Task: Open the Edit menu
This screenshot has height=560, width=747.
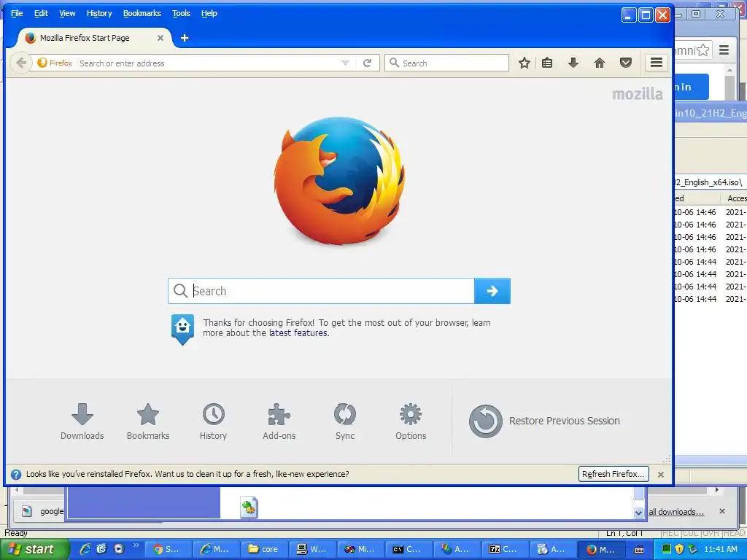Action: point(41,13)
